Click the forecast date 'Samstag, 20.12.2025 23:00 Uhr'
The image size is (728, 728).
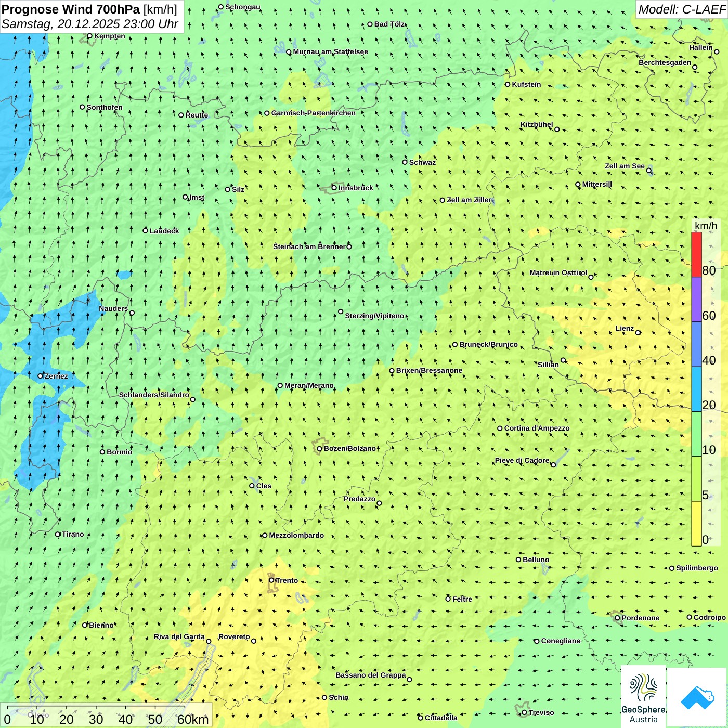pos(90,24)
